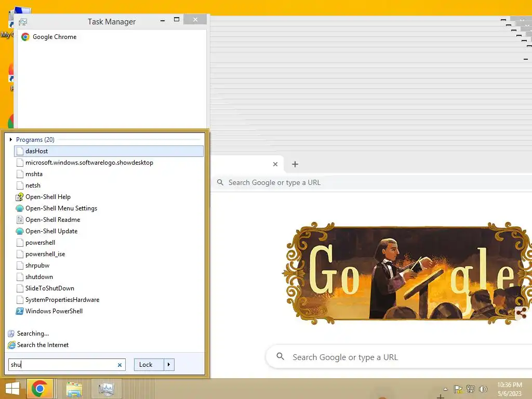Select powershell in the results
This screenshot has height=399, width=532.
pos(109,243)
